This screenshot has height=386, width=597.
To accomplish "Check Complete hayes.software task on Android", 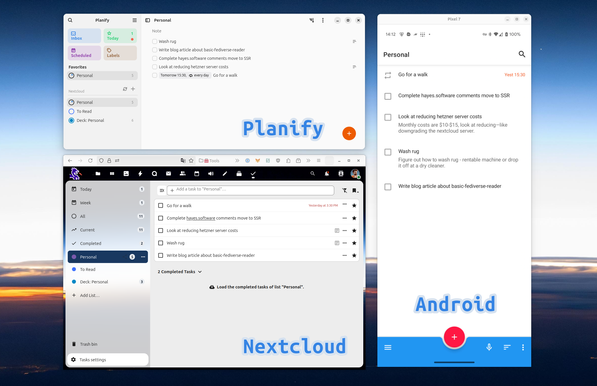I will pyautogui.click(x=388, y=96).
